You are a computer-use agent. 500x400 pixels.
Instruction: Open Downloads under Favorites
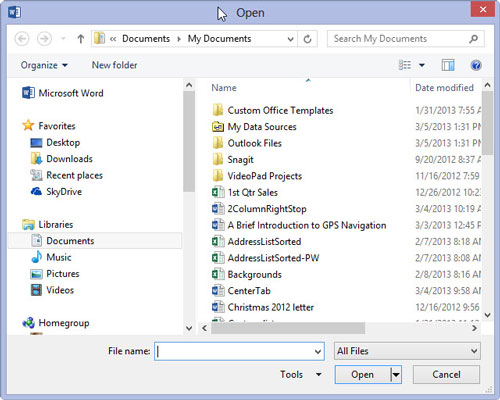pyautogui.click(x=62, y=159)
